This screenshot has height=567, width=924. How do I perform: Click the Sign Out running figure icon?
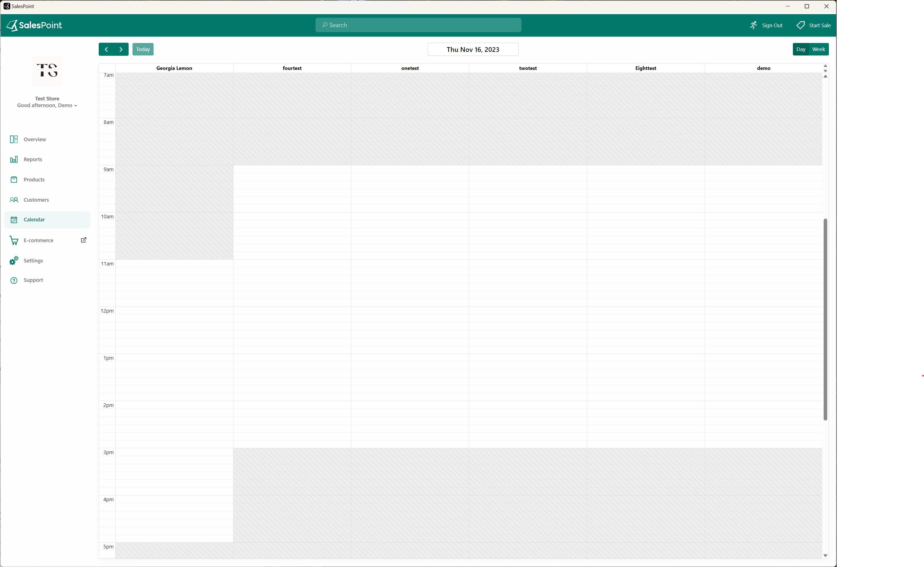pos(754,25)
